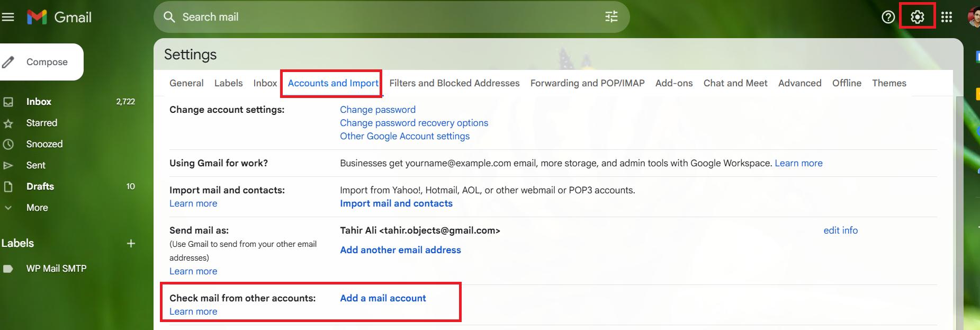Open the Google apps grid
Viewport: 980px width, 330px height.
[x=947, y=17]
